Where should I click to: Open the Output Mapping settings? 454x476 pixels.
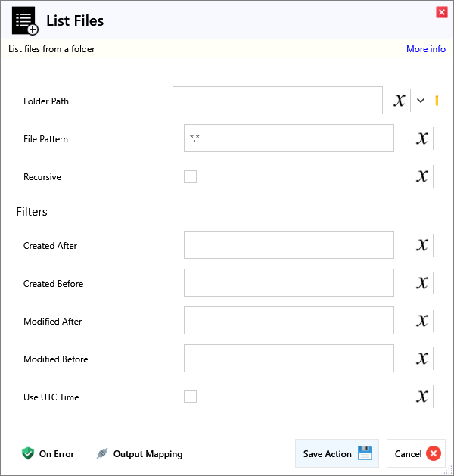pos(139,454)
